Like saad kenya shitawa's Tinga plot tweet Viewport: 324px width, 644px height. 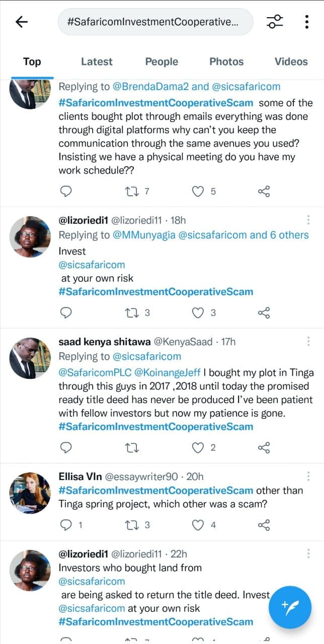[199, 447]
